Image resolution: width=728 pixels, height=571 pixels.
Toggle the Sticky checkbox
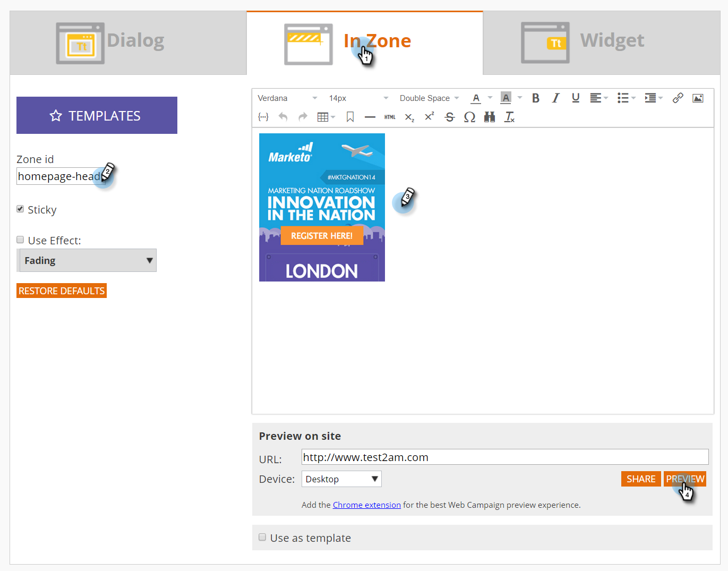click(x=20, y=209)
